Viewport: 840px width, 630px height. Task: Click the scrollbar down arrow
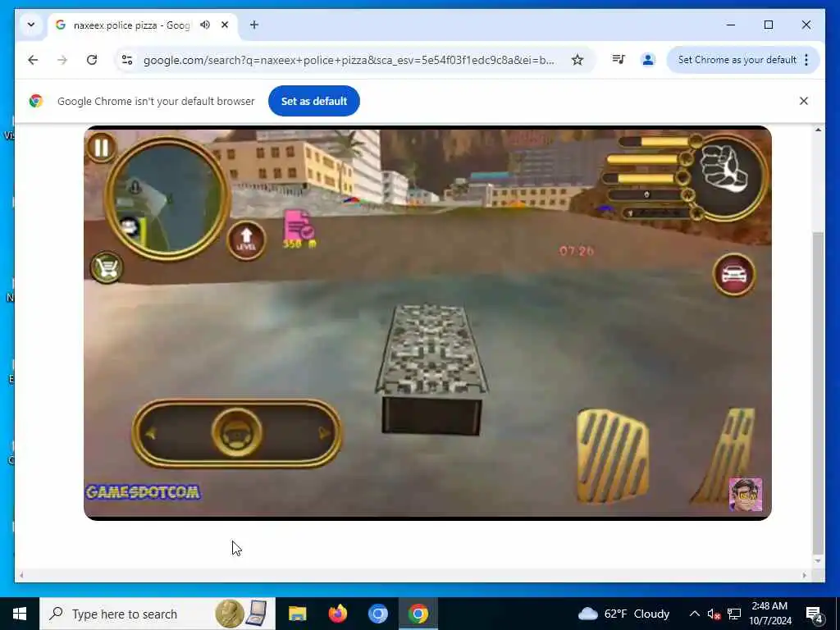coord(818,561)
